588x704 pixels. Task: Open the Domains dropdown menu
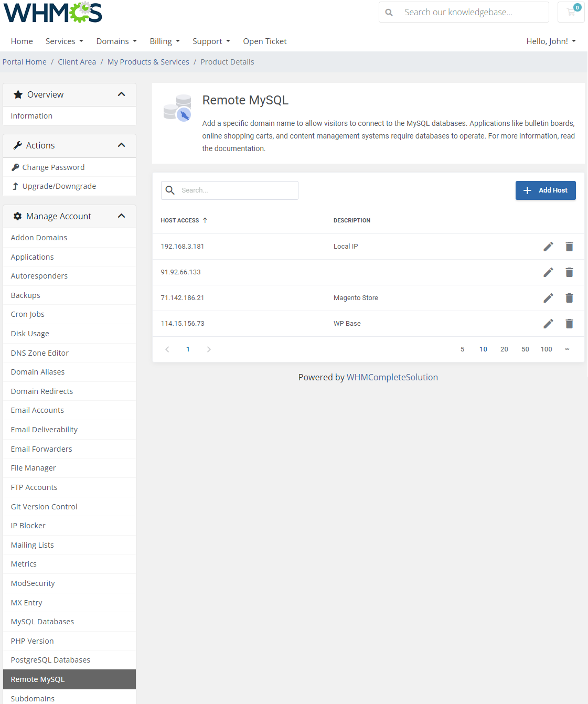point(116,41)
